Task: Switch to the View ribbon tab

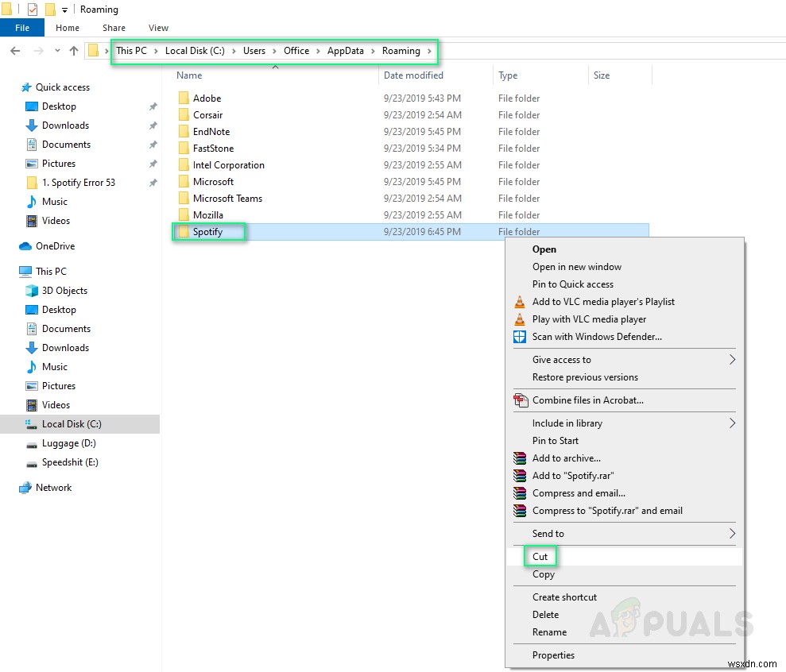Action: pyautogui.click(x=157, y=27)
